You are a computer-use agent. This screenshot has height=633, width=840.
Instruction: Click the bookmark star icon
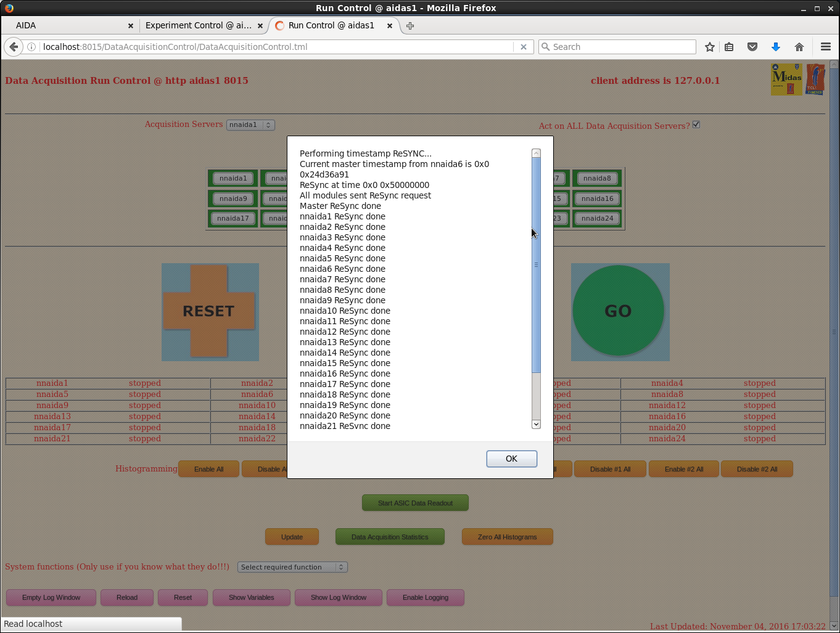[710, 47]
